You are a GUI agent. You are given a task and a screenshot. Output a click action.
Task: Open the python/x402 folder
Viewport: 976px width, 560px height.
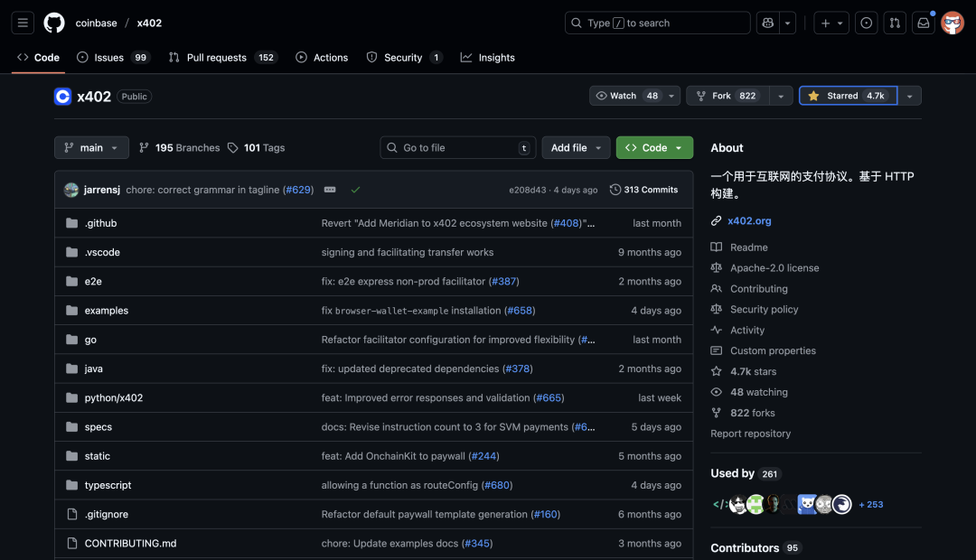click(113, 397)
